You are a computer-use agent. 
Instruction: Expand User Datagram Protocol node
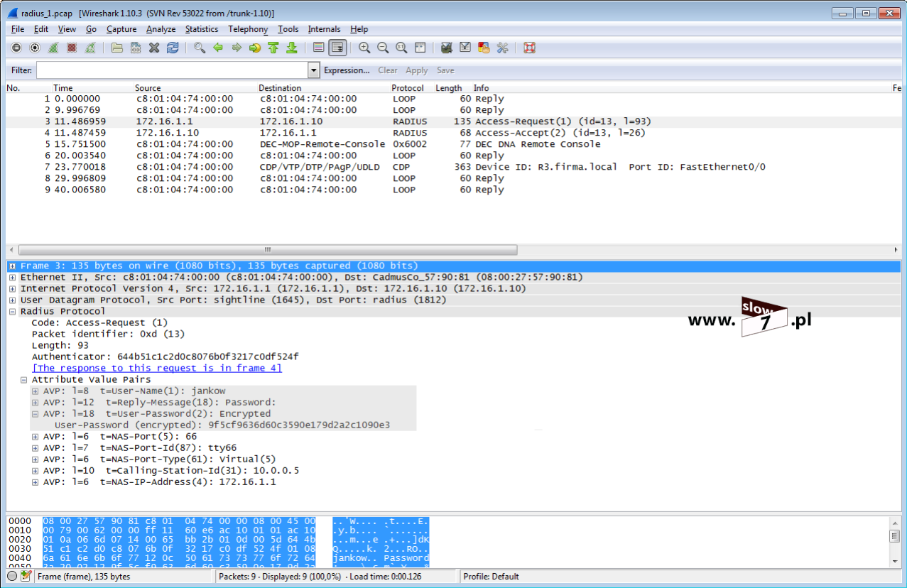(13, 300)
